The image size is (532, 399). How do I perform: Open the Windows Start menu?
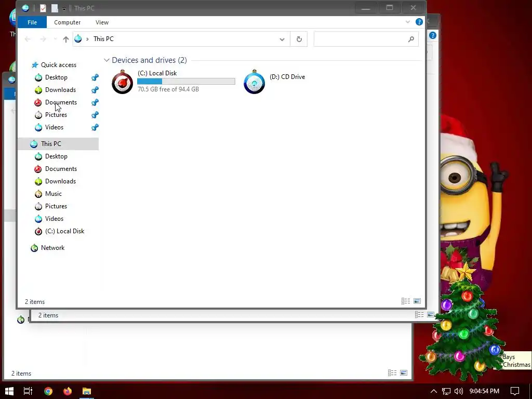coord(9,391)
